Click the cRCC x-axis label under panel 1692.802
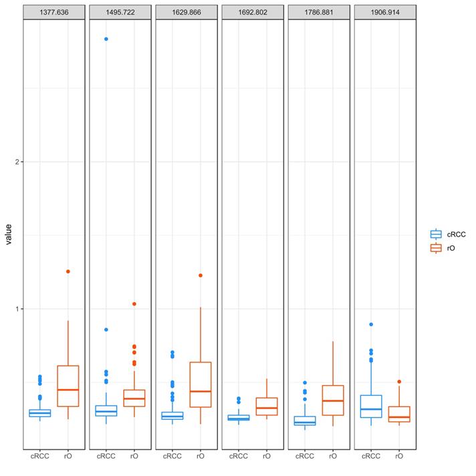Image resolution: width=476 pixels, height=476 pixels. (238, 457)
